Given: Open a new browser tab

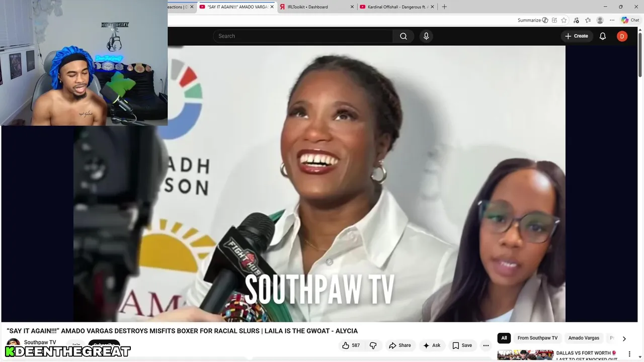Looking at the screenshot, I should 444,7.
